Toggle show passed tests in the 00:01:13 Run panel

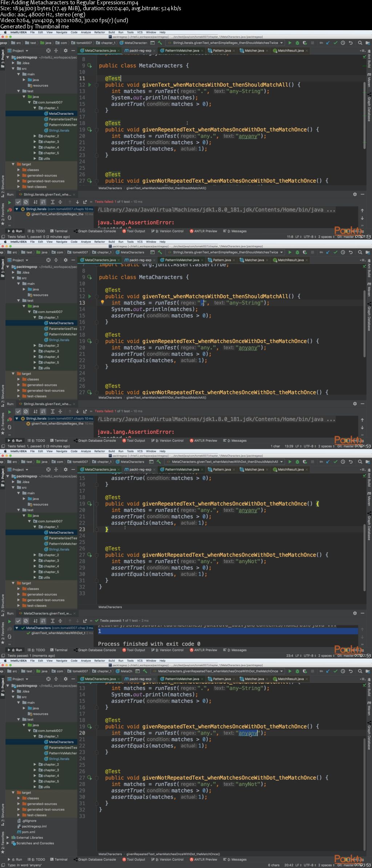[x=18, y=202]
